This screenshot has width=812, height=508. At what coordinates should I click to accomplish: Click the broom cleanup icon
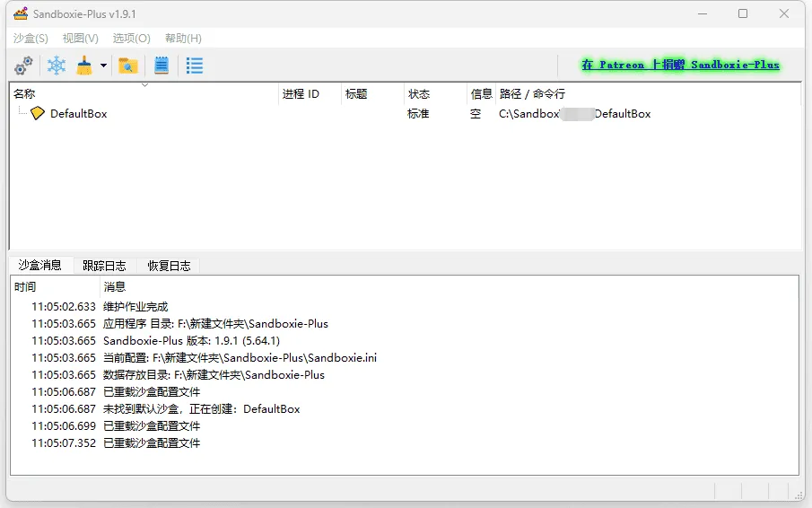pos(84,66)
